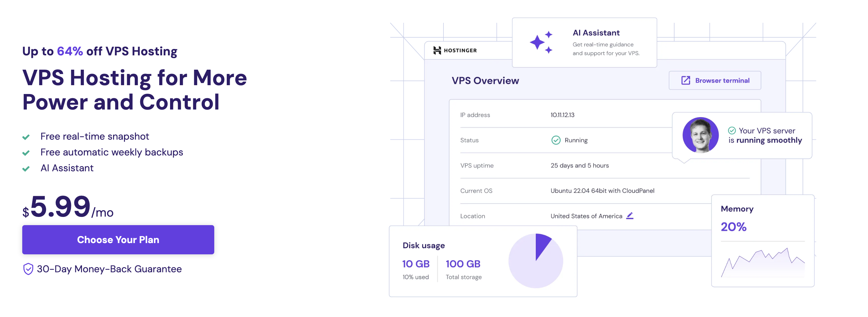Expand the Current OS entry showing Ubuntu 22.04

(602, 190)
